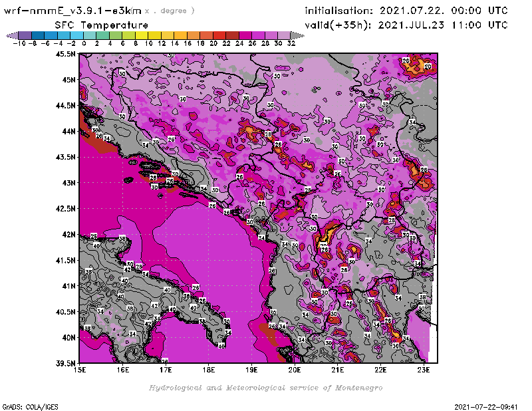Click the legend value label -10

19,43
